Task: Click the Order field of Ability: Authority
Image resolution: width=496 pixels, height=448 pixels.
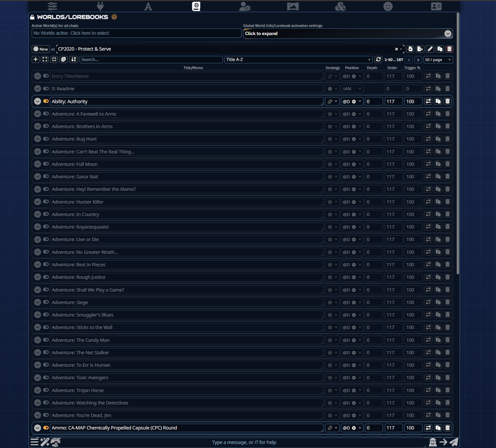Action: [393, 101]
